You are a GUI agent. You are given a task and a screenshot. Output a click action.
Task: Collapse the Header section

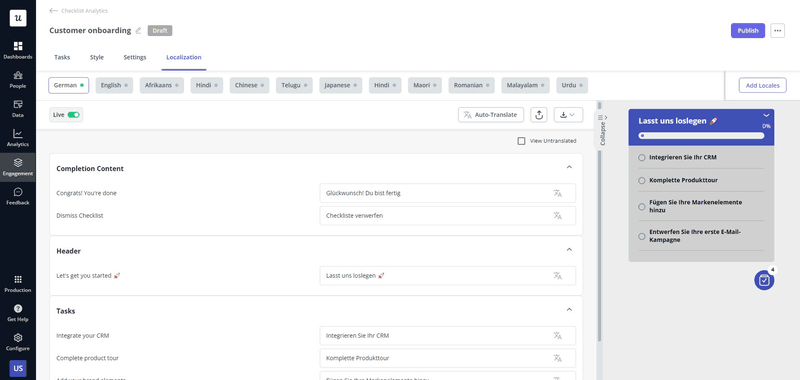tap(569, 250)
